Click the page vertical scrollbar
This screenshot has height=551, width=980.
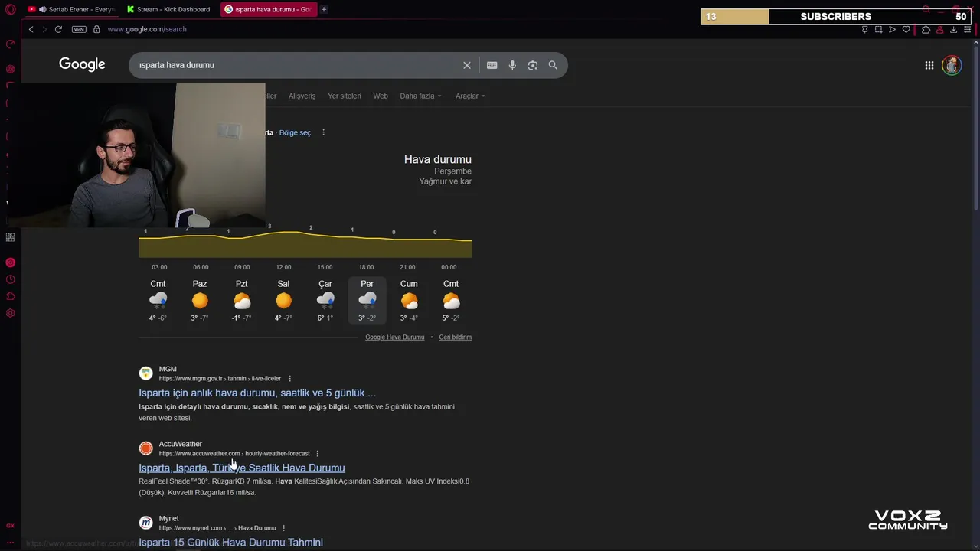click(x=976, y=126)
